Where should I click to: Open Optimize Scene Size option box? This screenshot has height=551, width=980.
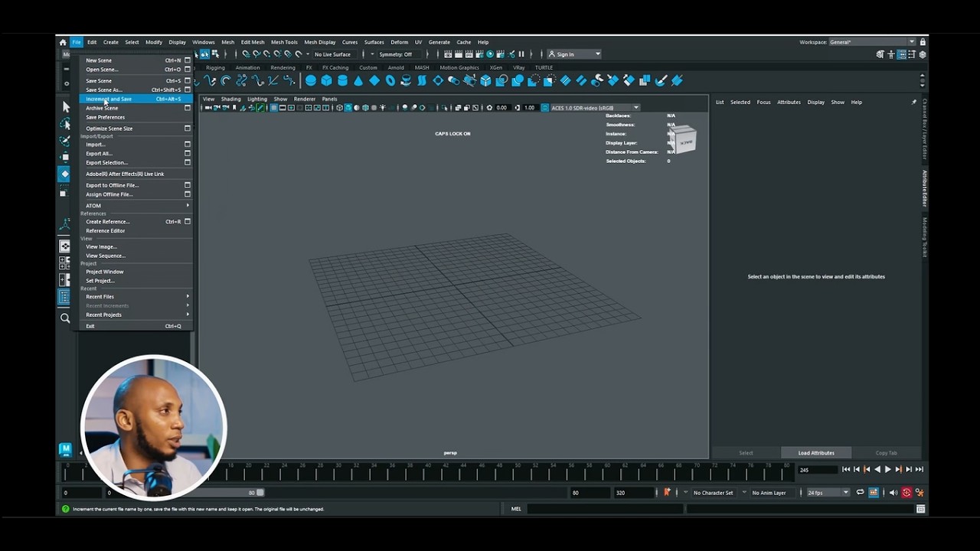tap(188, 129)
